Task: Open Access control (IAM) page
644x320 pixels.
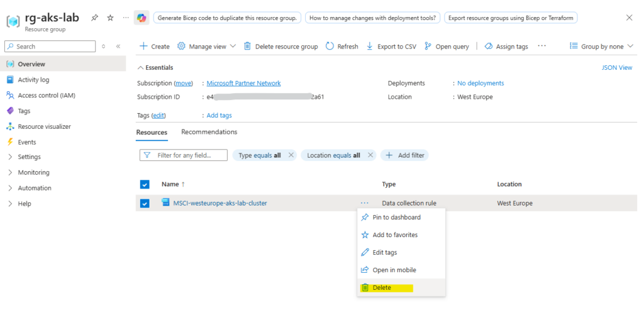Action: pos(46,96)
